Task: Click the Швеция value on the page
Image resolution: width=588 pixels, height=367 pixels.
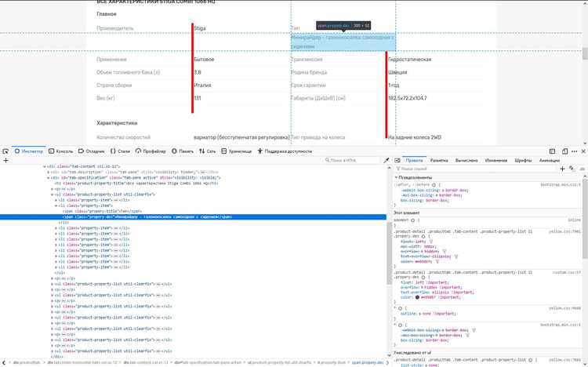Action: tap(397, 72)
